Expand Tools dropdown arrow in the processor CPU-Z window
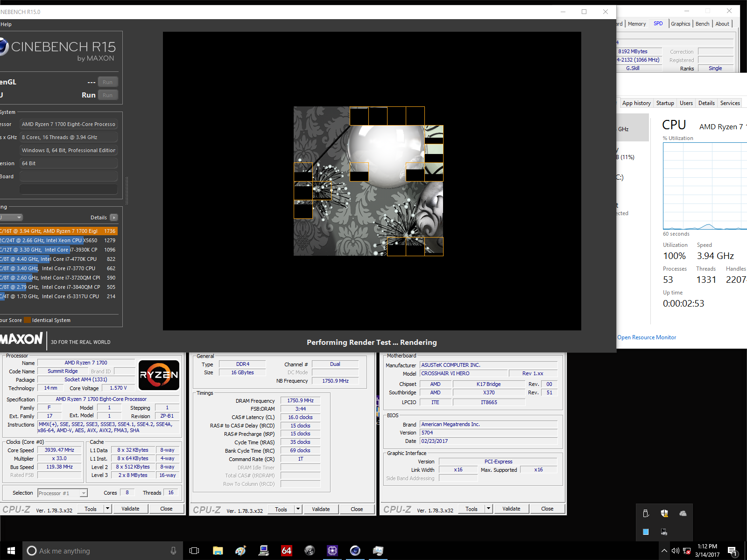 point(108,509)
